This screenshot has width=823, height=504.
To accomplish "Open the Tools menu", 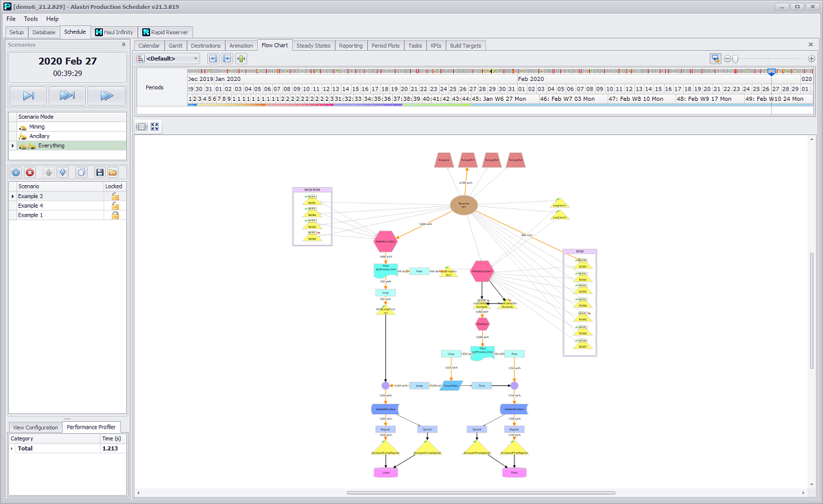I will [32, 19].
